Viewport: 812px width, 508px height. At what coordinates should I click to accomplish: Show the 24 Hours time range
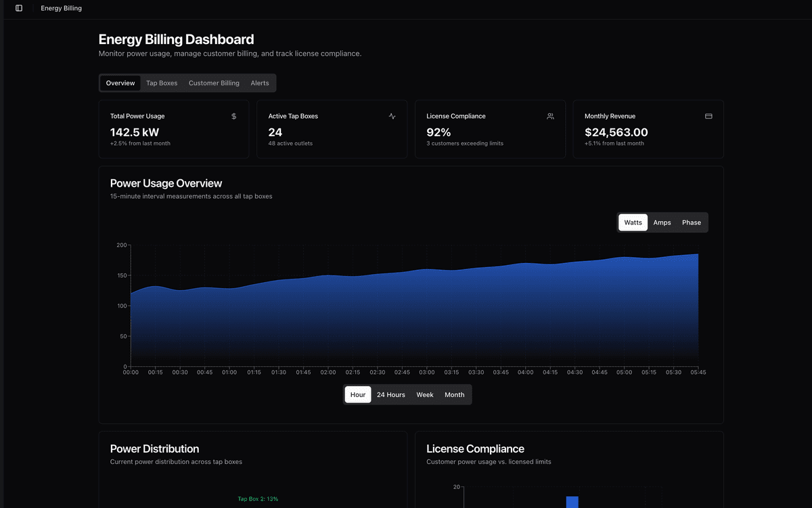[x=390, y=394]
